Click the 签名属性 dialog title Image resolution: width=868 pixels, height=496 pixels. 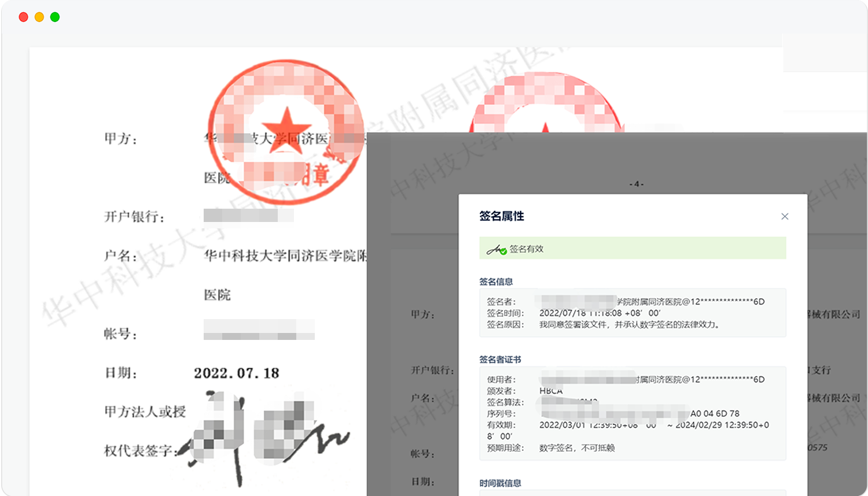[502, 216]
